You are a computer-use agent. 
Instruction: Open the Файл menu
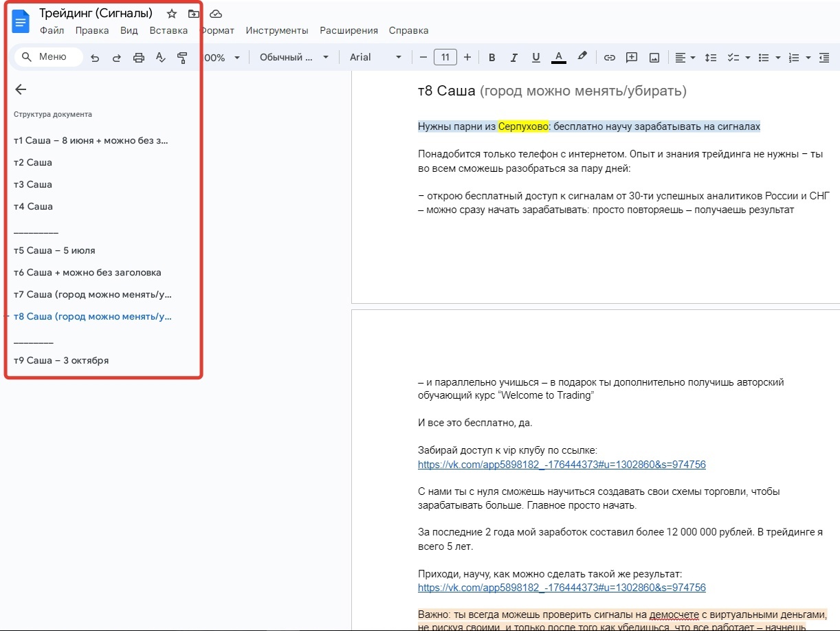tap(52, 30)
